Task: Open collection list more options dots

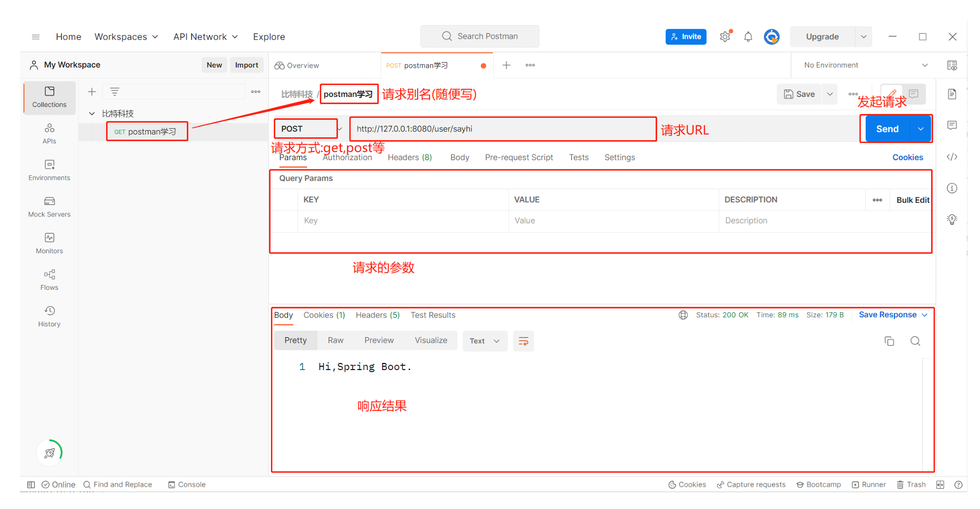Action: (x=256, y=92)
